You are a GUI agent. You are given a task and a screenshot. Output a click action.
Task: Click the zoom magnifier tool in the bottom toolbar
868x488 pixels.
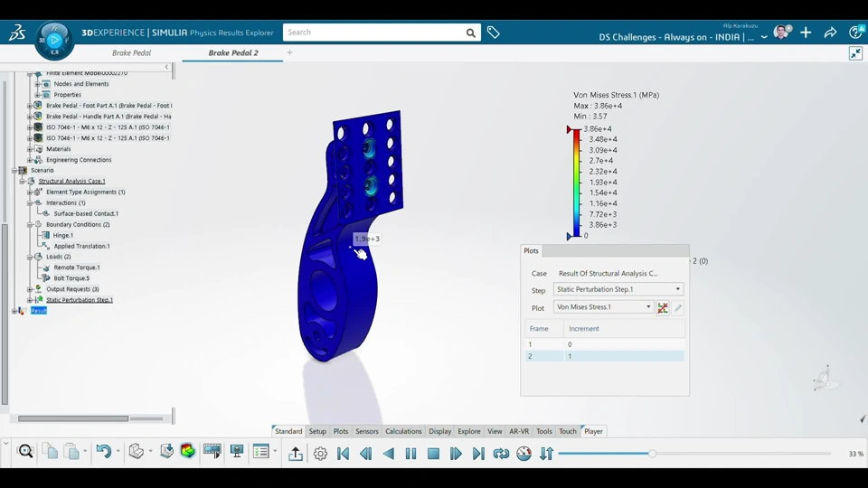click(25, 452)
